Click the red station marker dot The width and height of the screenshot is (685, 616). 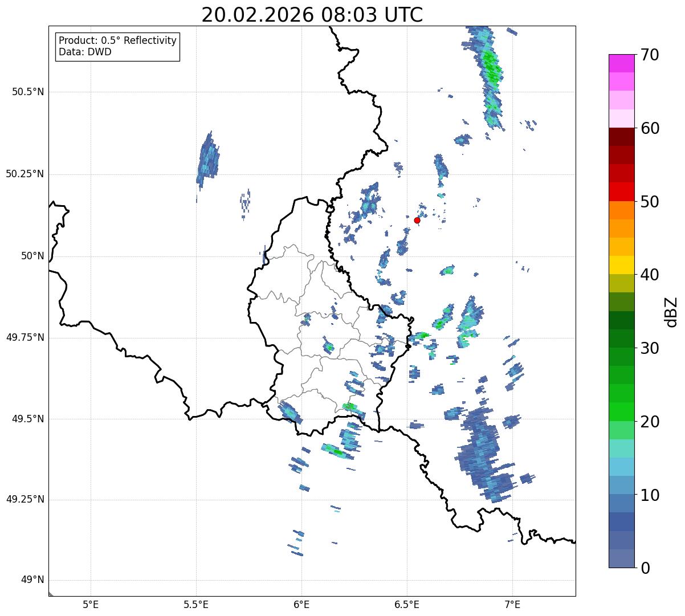click(417, 220)
